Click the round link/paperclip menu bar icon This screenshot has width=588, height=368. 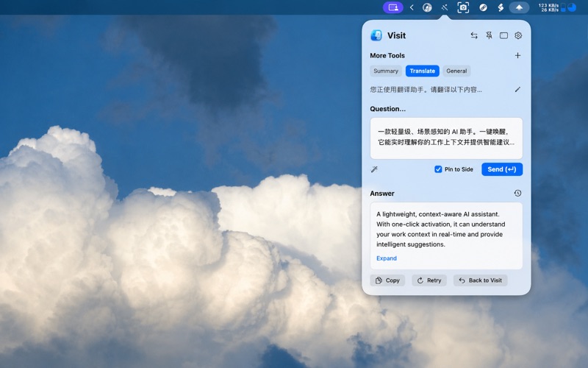click(483, 7)
